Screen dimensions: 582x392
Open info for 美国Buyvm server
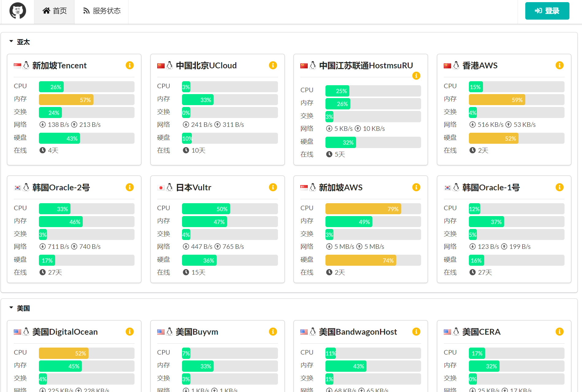point(273,332)
